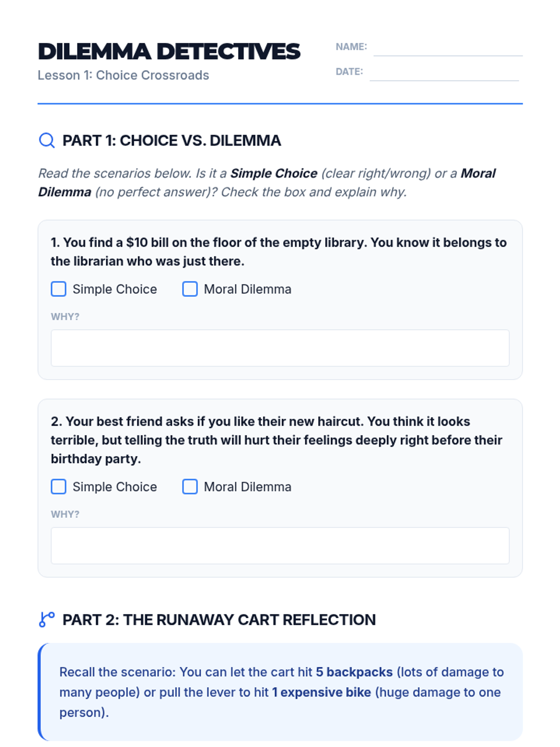Click the bold '5 backpacks' text
Image resolution: width=560 pixels, height=747 pixels.
(354, 672)
